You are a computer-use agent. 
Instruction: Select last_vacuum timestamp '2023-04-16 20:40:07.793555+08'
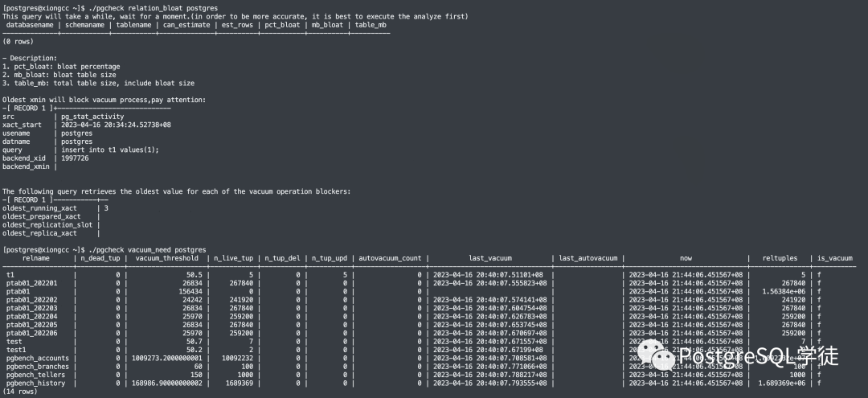[490, 383]
